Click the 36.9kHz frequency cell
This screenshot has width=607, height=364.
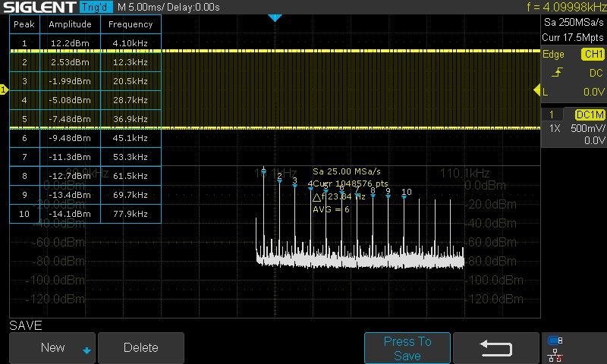point(131,119)
